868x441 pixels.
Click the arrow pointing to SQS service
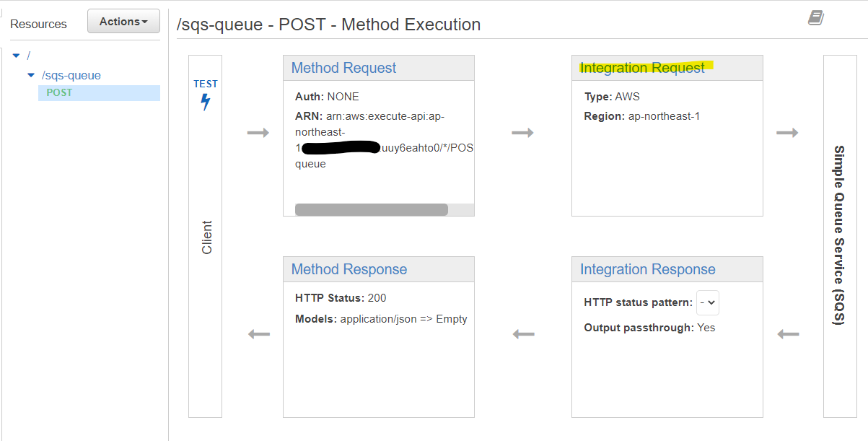[787, 132]
